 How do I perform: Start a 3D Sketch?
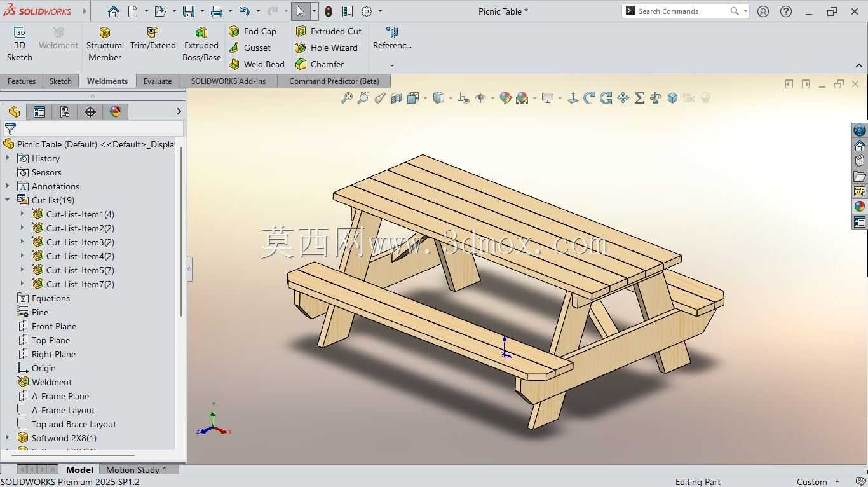click(x=20, y=45)
